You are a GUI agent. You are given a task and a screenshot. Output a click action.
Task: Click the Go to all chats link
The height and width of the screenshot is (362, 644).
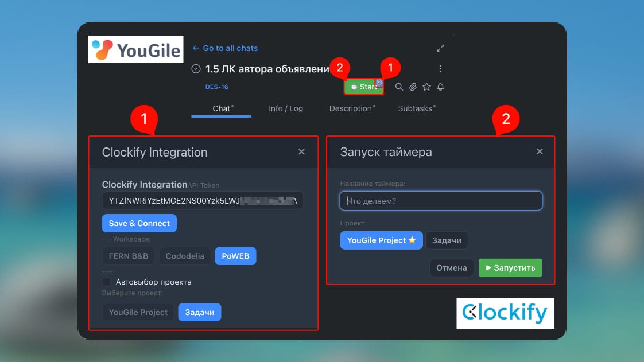(225, 48)
